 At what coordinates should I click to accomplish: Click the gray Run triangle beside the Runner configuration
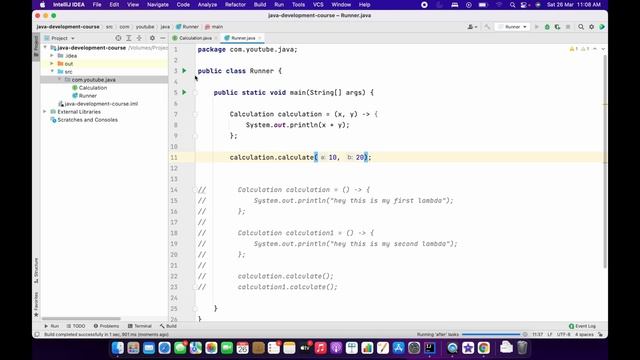tap(537, 27)
